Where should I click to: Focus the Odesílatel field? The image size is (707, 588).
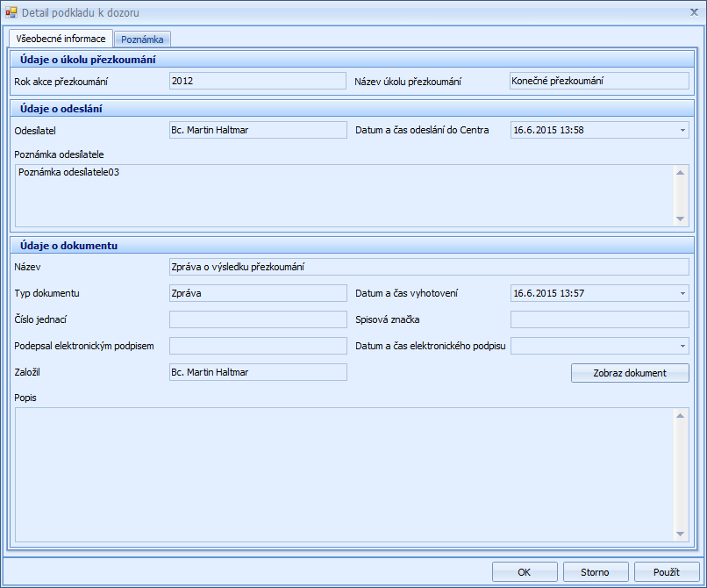click(x=258, y=130)
